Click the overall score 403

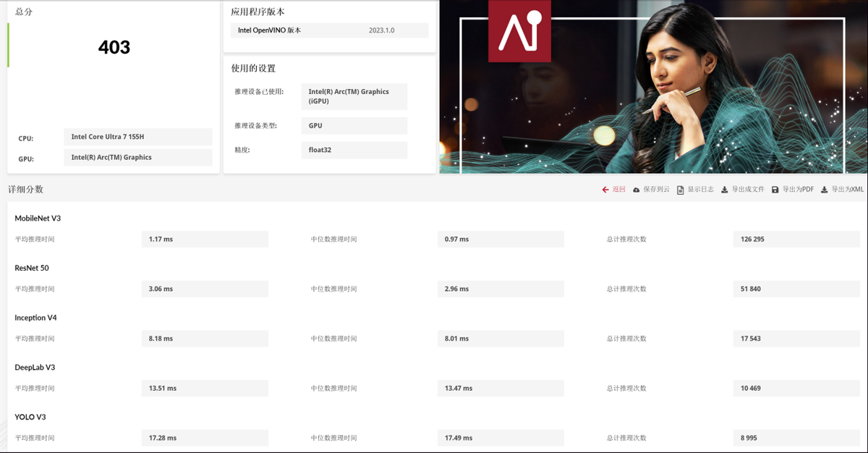point(114,48)
